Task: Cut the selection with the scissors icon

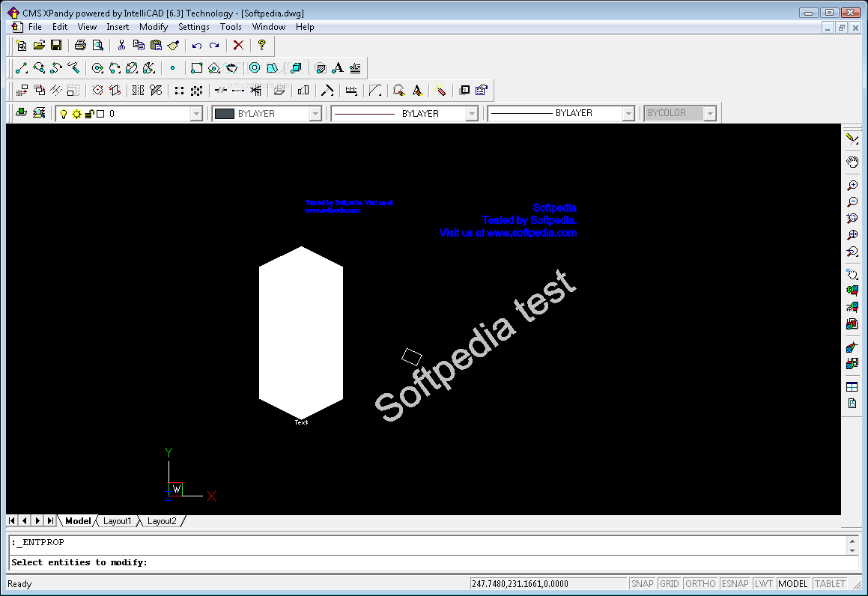Action: [x=122, y=46]
